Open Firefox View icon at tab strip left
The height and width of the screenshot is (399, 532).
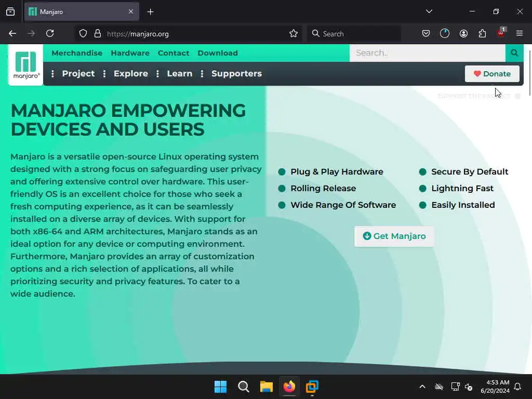pos(10,12)
